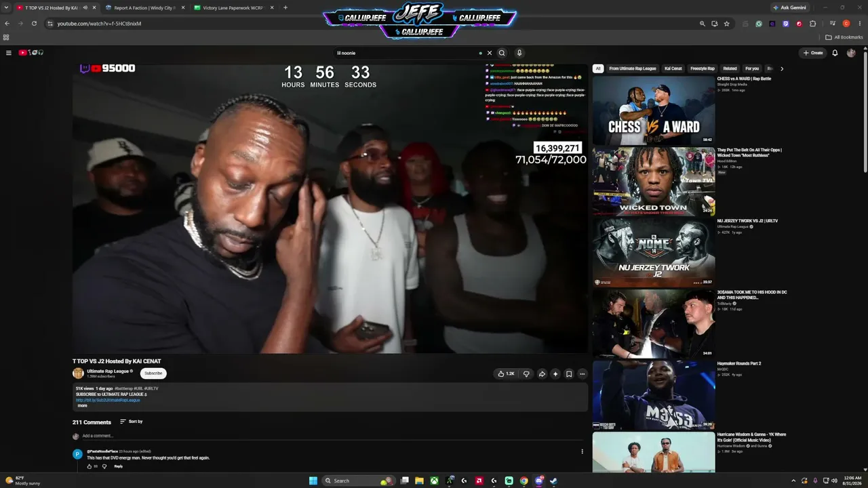Go to the YouTube home logo
Screen dimensions: 868x488
click(x=31, y=53)
